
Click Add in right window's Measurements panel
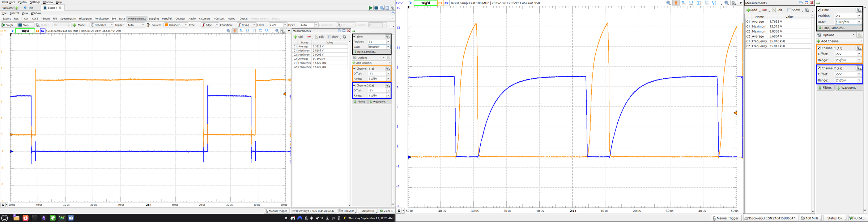coord(752,10)
